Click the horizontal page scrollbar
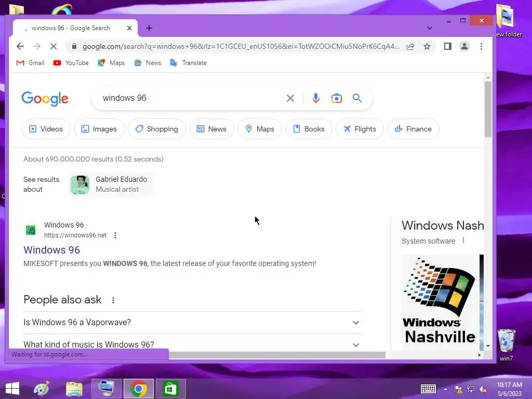 click(277, 355)
